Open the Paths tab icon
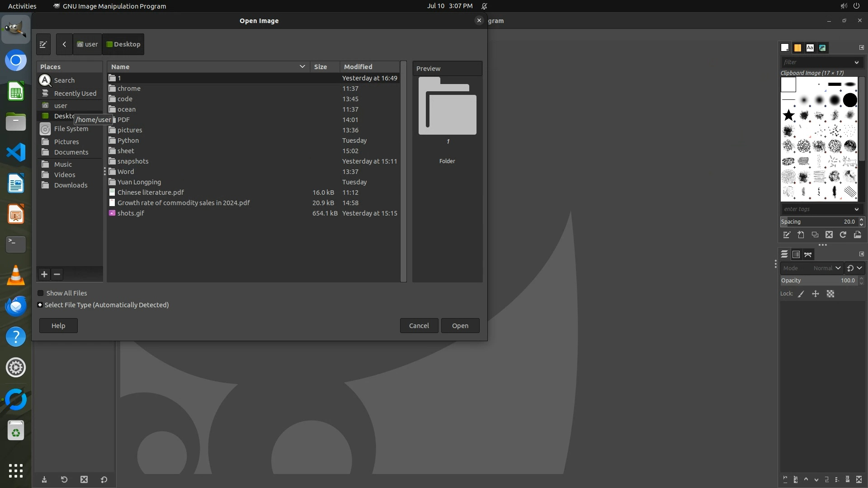 tap(808, 255)
